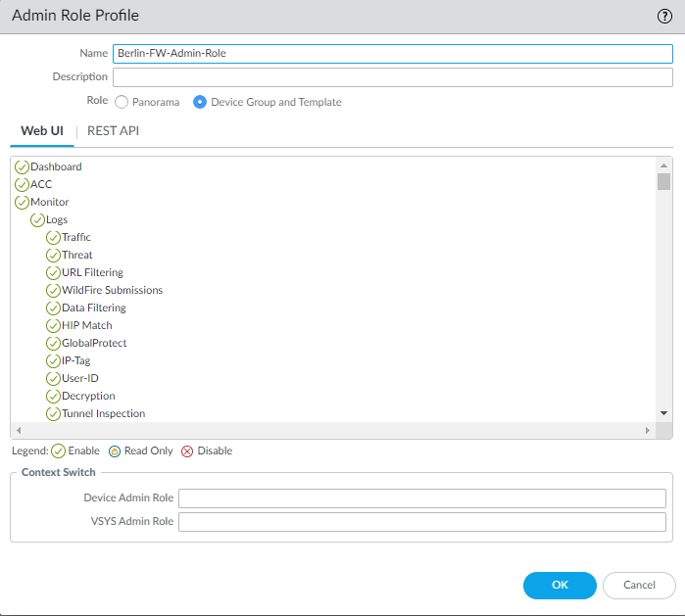Confirm the profile with OK

click(x=560, y=585)
